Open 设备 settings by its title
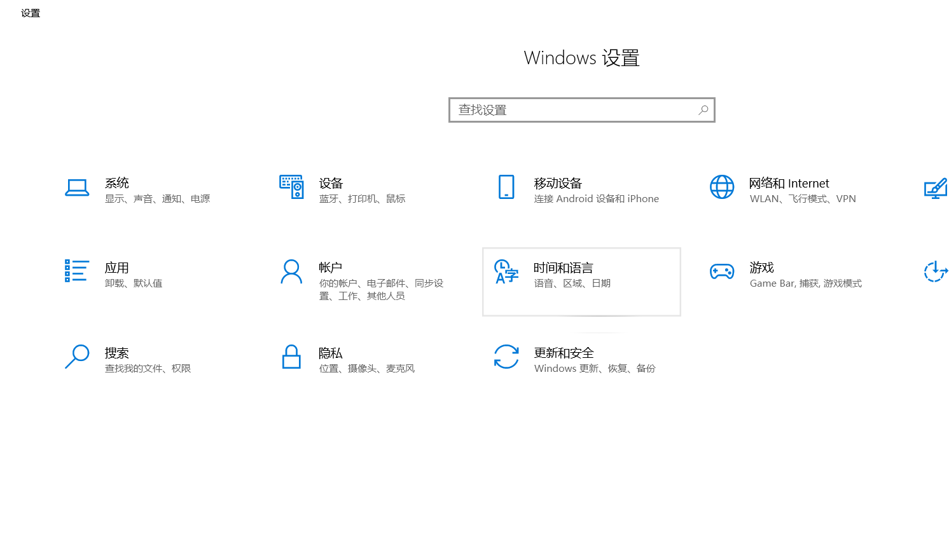949x560 pixels. click(331, 183)
